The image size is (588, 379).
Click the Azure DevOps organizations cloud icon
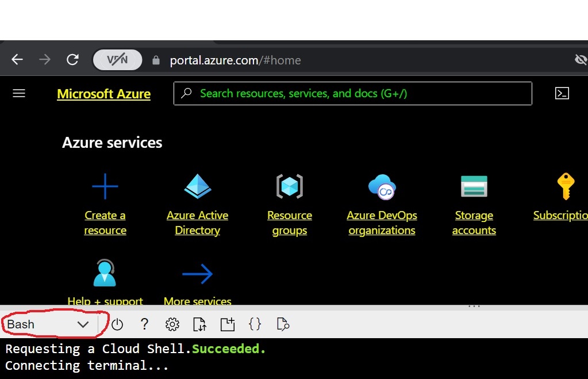pyautogui.click(x=382, y=186)
